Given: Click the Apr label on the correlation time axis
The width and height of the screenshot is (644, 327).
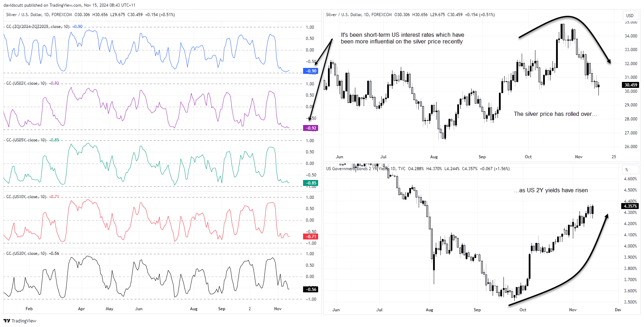Looking at the screenshot, I should pos(81,309).
